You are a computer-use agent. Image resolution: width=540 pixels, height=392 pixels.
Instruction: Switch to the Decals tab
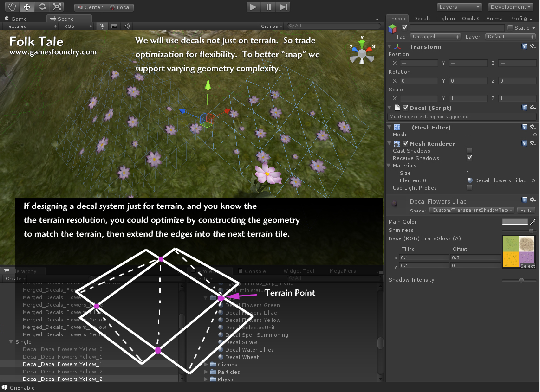422,19
